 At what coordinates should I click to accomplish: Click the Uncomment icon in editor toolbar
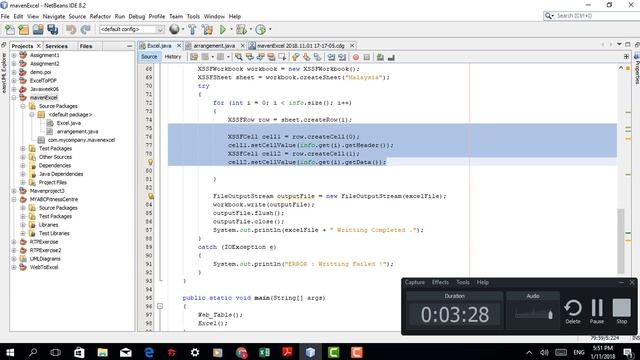391,57
